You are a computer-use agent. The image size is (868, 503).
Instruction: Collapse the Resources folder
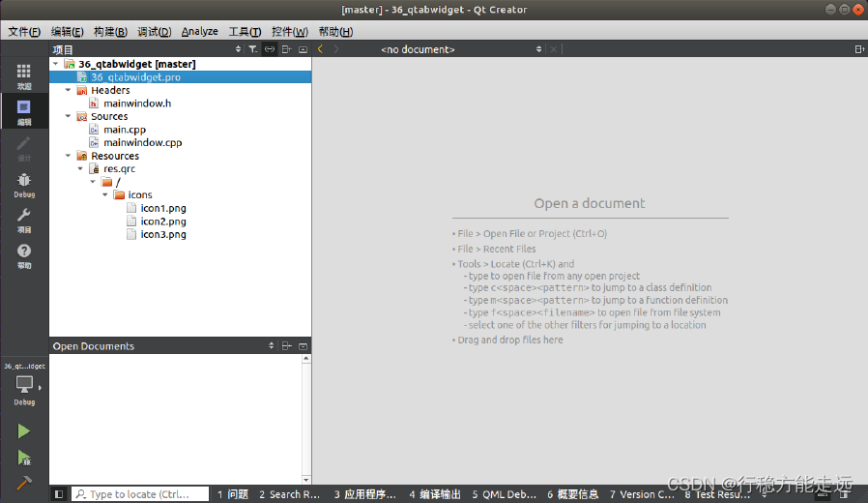pos(68,156)
